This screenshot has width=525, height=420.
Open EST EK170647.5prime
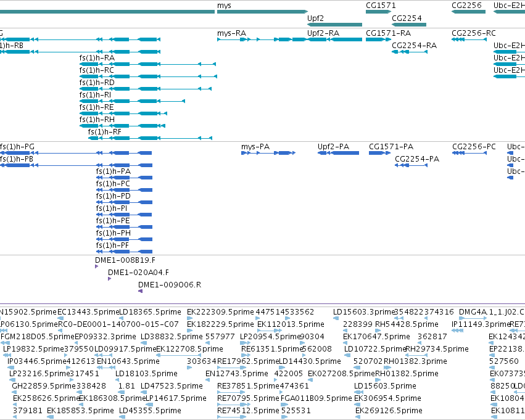pos(377,337)
